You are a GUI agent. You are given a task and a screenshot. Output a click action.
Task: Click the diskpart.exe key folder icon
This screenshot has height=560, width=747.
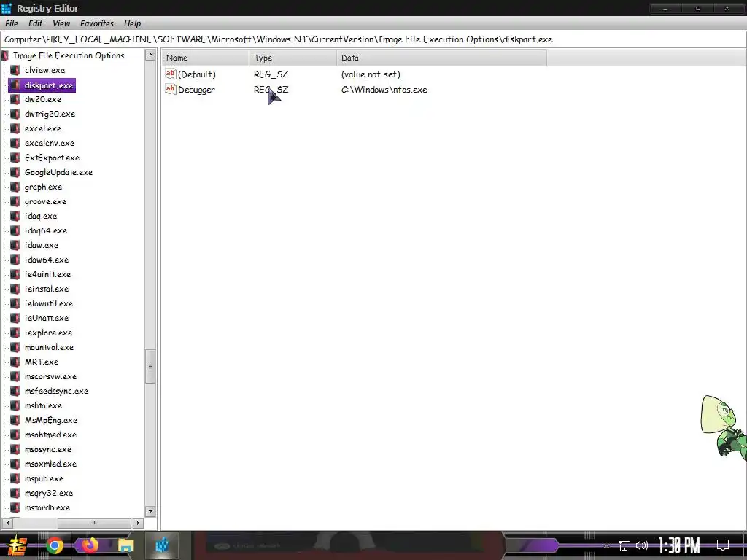tap(15, 85)
